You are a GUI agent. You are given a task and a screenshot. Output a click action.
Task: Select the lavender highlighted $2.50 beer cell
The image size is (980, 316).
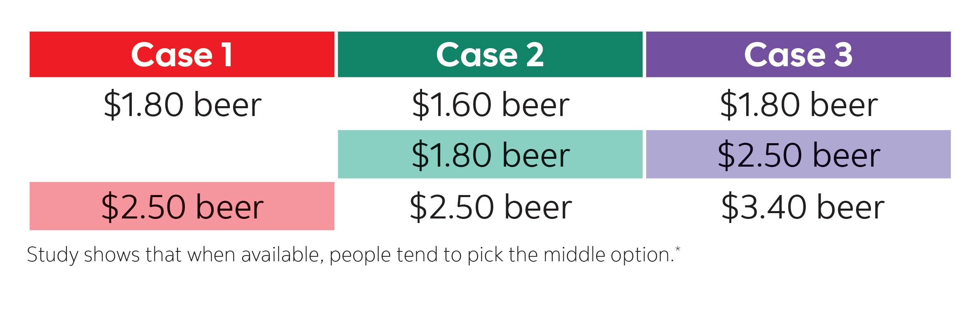pyautogui.click(x=798, y=155)
